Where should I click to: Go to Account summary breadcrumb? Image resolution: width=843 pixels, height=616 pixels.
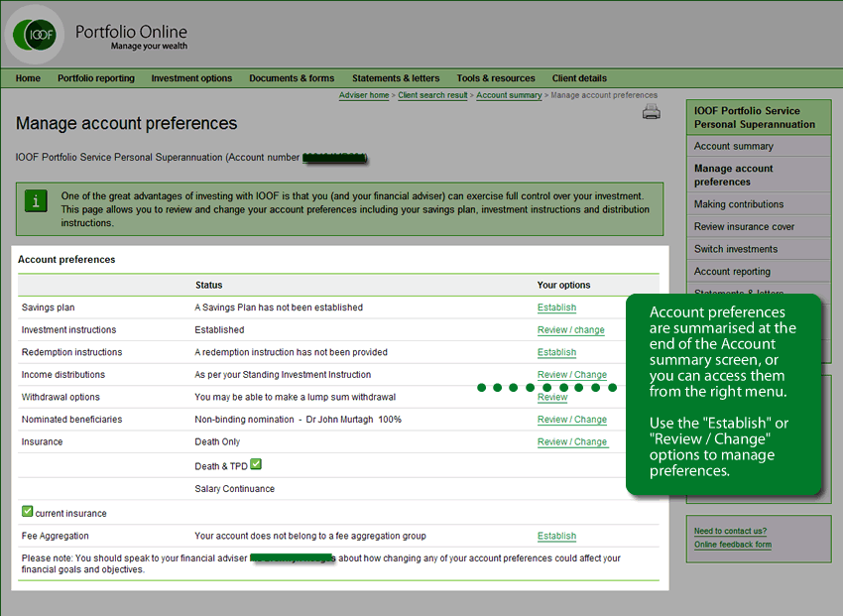tap(509, 95)
